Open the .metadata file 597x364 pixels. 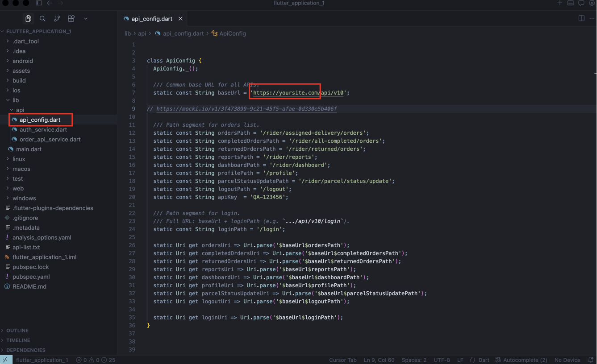click(26, 227)
